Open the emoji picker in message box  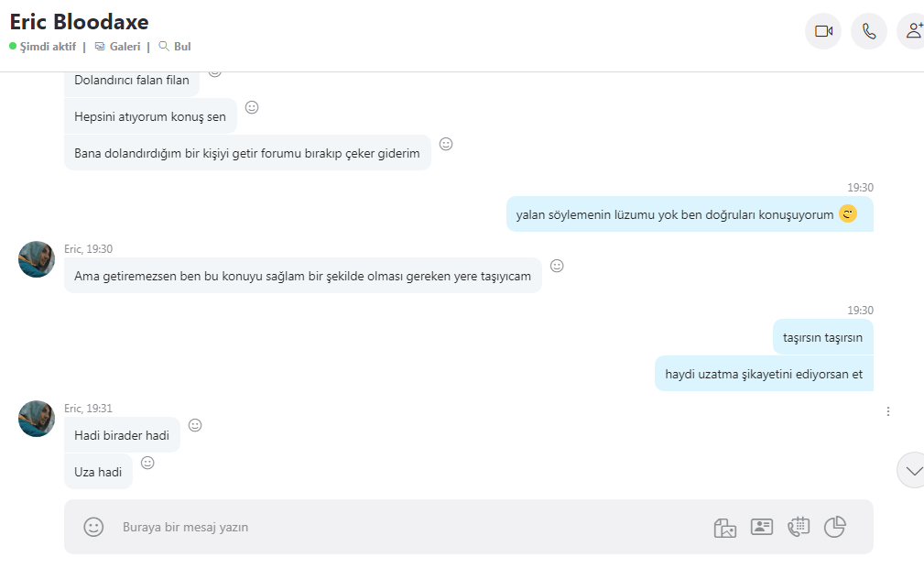(x=93, y=527)
